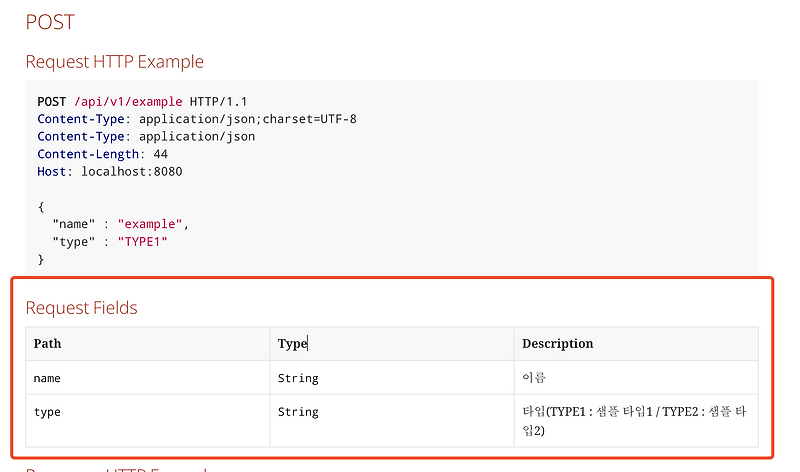Click the "type" key in JSON body

tap(73, 241)
